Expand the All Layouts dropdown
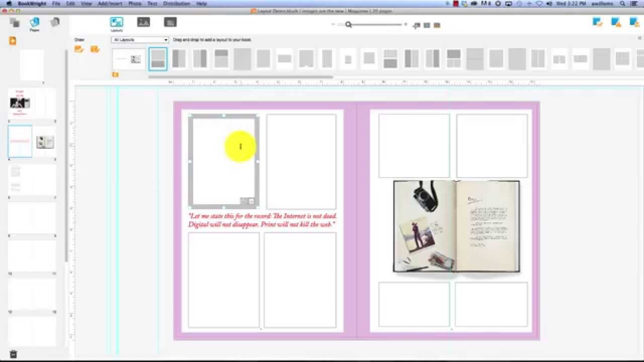 pos(140,40)
